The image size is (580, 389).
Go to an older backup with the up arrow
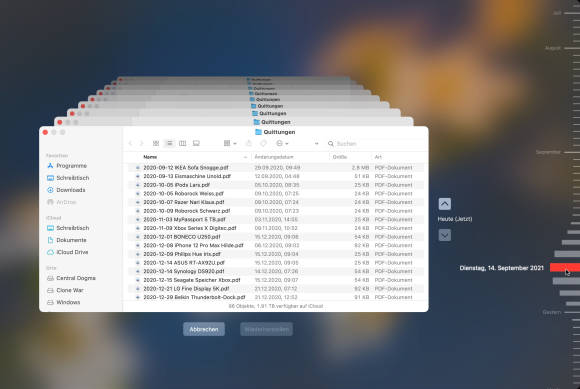[445, 204]
